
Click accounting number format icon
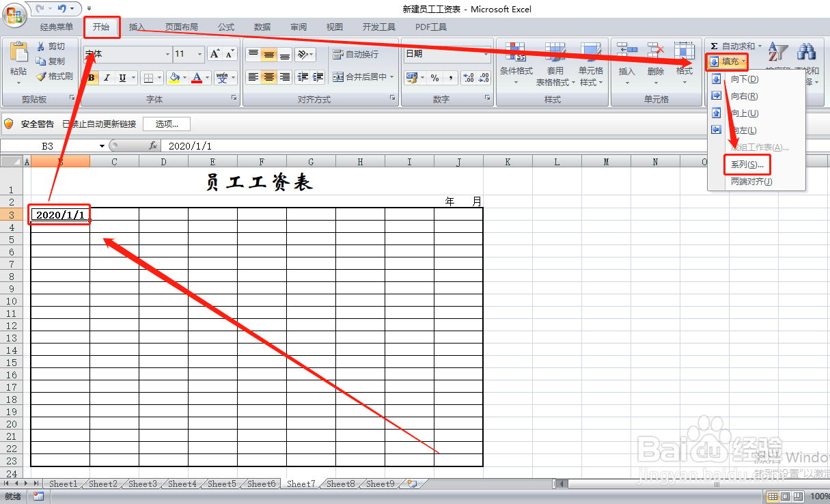click(411, 78)
